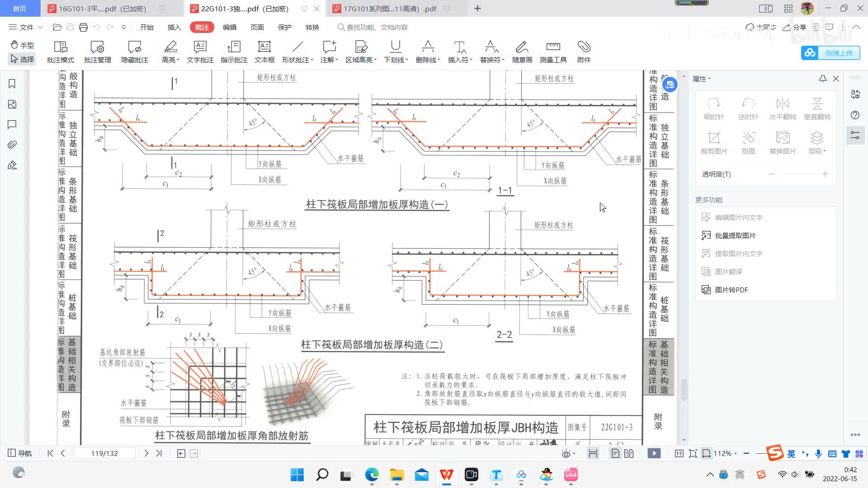Screen dimensions: 868x488
Task: Click 图片转PDF button in properties panel
Action: coord(730,289)
